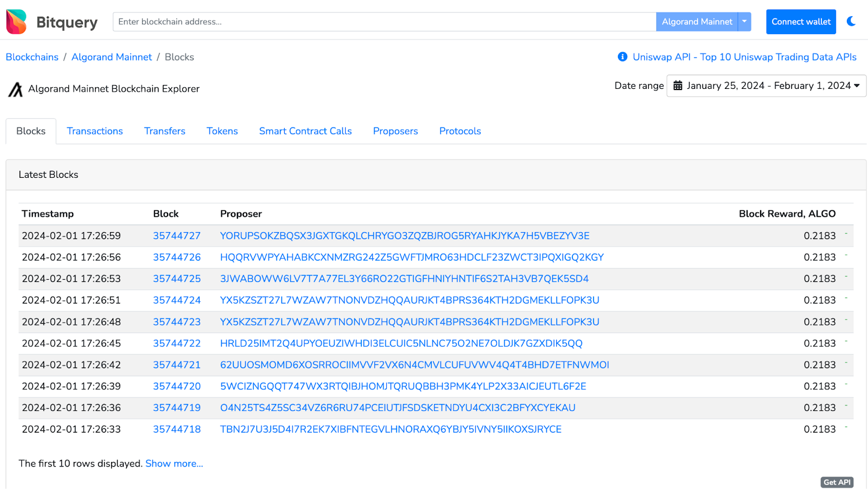Open proposer YX5KZSZT27L7 in block 35744723 row
The image size is (868, 489).
(x=410, y=322)
